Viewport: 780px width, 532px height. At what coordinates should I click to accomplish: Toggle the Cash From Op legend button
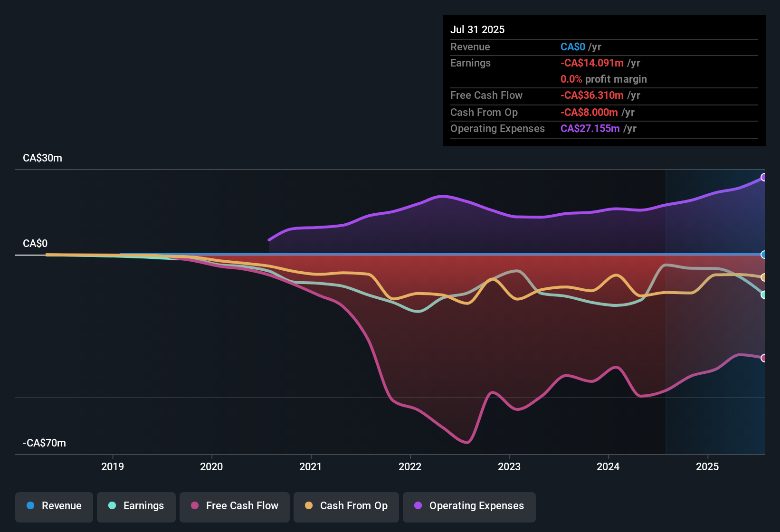tap(346, 507)
